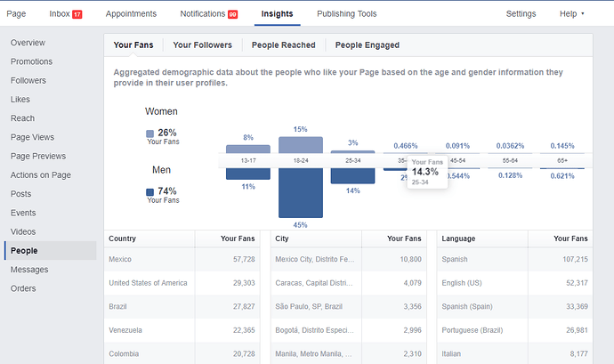Open the Publishing Tools menu

pyautogui.click(x=346, y=13)
